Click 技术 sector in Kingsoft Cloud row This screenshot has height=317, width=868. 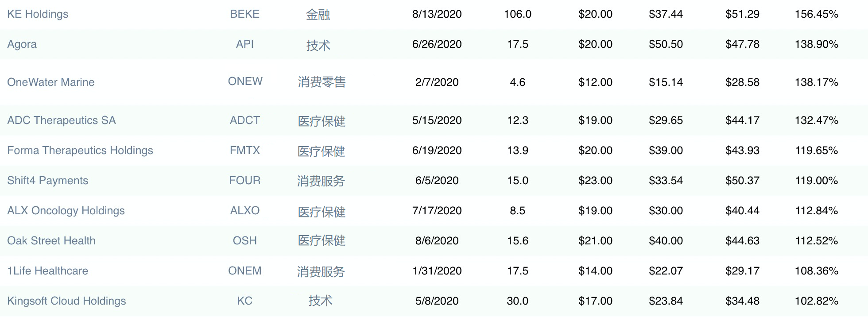(321, 301)
